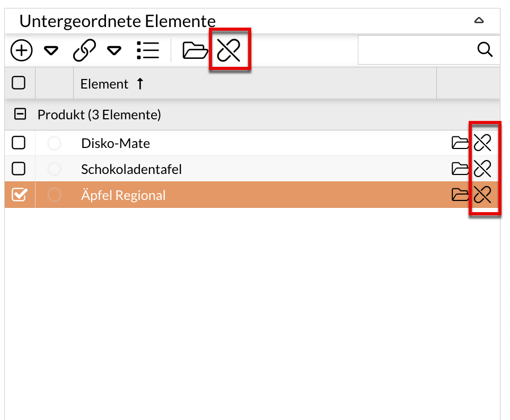Tick the Schokoladentafel checkbox
This screenshot has width=510, height=420.
[x=19, y=169]
